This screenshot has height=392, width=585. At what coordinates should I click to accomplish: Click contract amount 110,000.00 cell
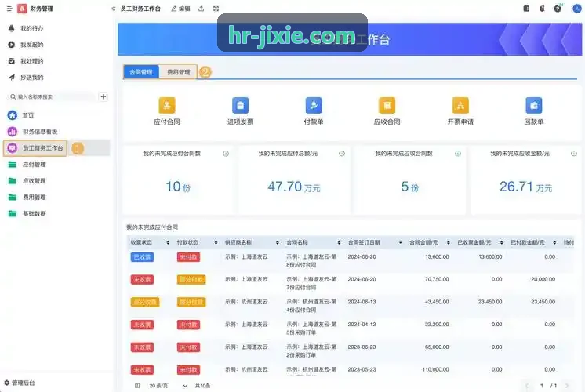tap(435, 369)
